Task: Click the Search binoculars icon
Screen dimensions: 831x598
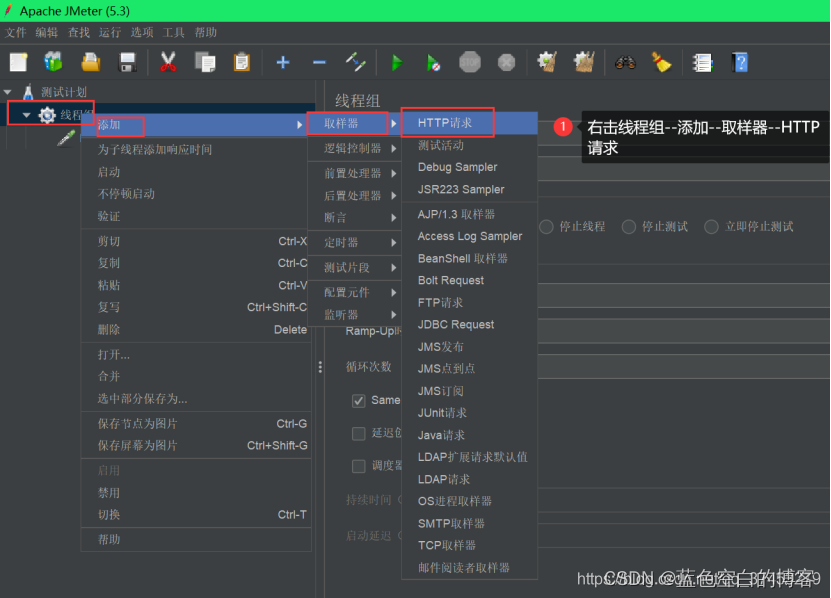Action: [625, 63]
